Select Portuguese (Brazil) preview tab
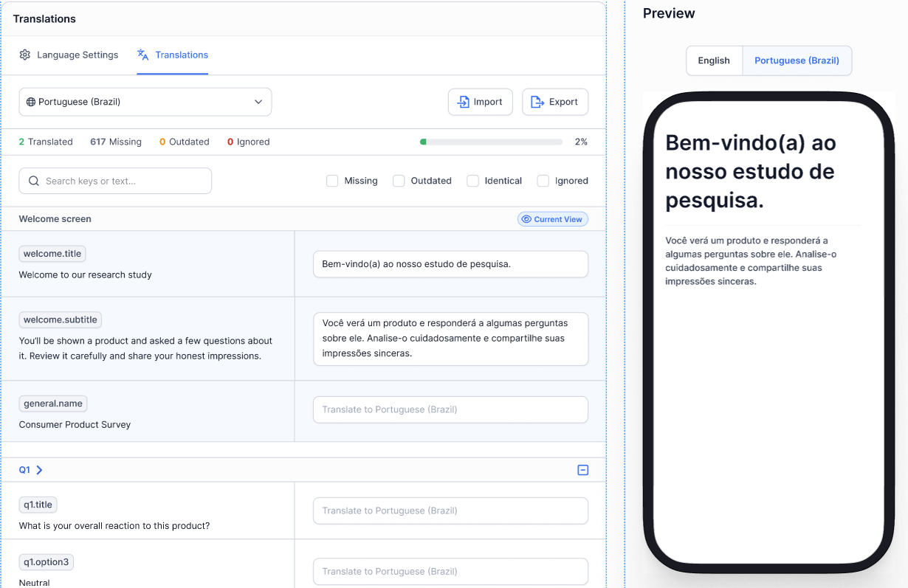908x588 pixels. tap(797, 60)
